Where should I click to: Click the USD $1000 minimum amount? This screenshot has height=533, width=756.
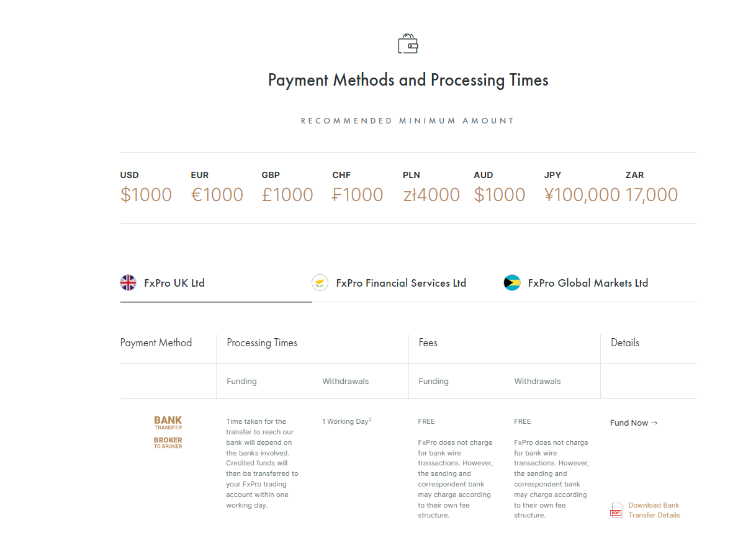tap(146, 195)
